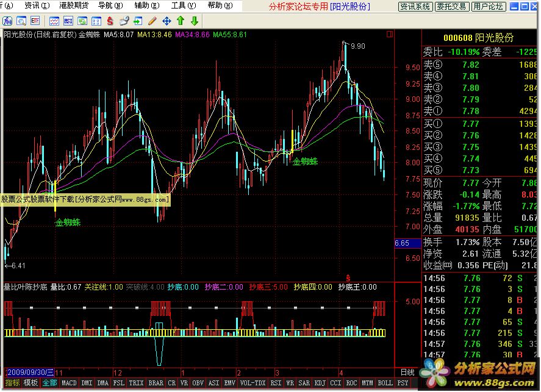Switch to WR indicator tab
Viewport: 541px width, 392px height.
[x=290, y=383]
